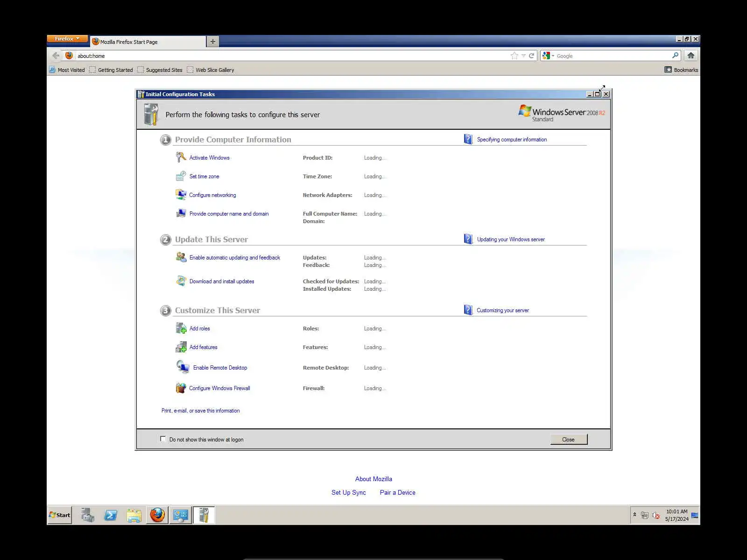The height and width of the screenshot is (560, 747).
Task: Open the Bookmarks menu button
Action: click(682, 70)
